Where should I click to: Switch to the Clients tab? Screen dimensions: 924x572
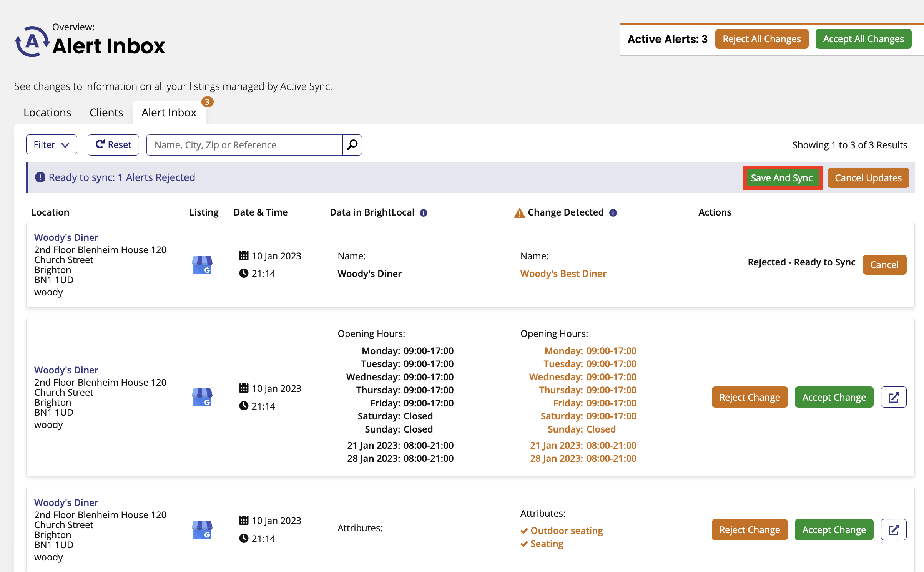[x=106, y=113]
